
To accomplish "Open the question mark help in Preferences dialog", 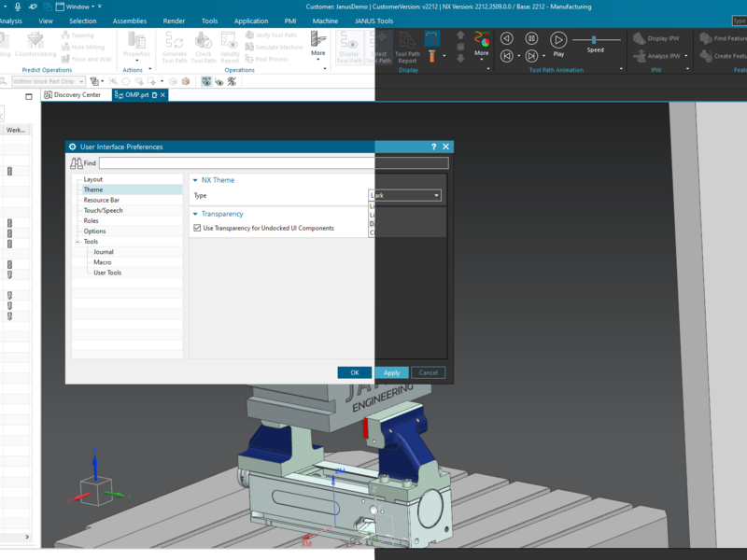I will tap(433, 147).
